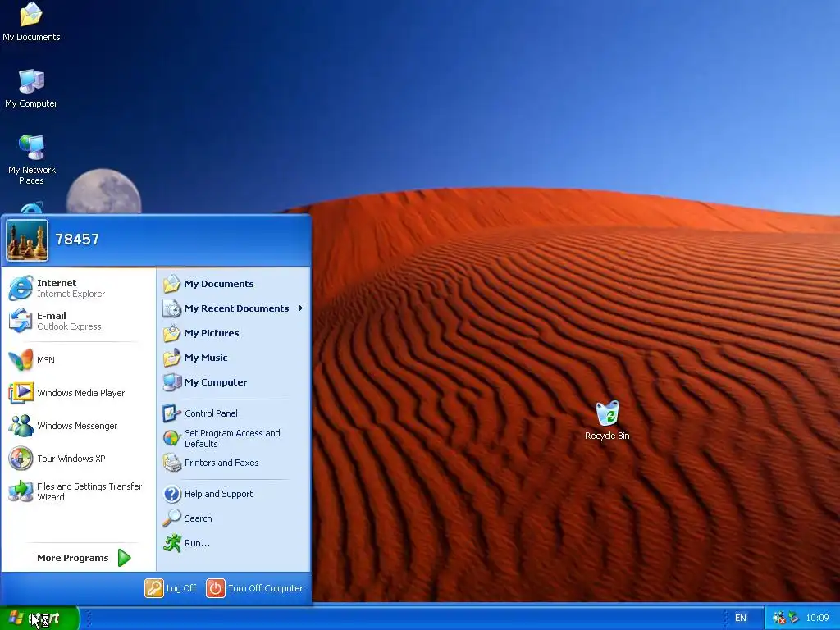
Task: Click the chess user account picture
Action: click(27, 240)
